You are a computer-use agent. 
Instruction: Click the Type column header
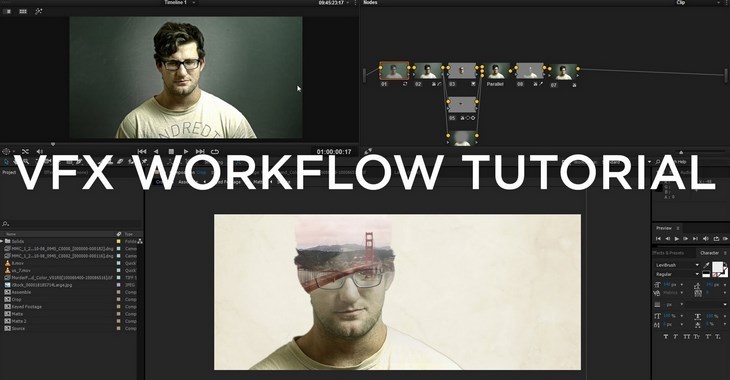click(129, 234)
